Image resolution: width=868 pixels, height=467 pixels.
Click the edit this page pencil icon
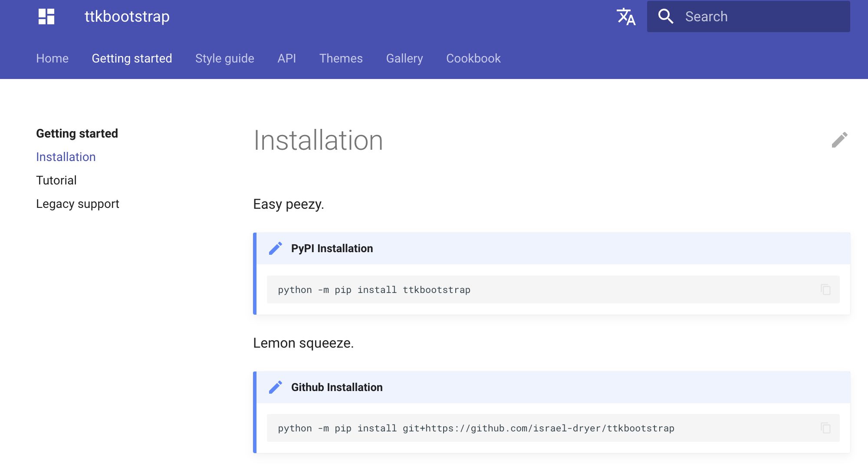tap(840, 140)
